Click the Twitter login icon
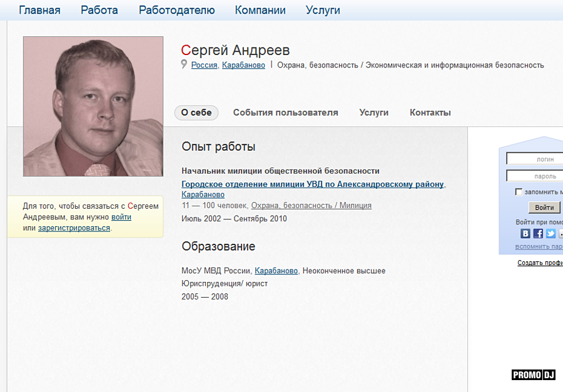Image resolution: width=563 pixels, height=392 pixels. click(550, 234)
